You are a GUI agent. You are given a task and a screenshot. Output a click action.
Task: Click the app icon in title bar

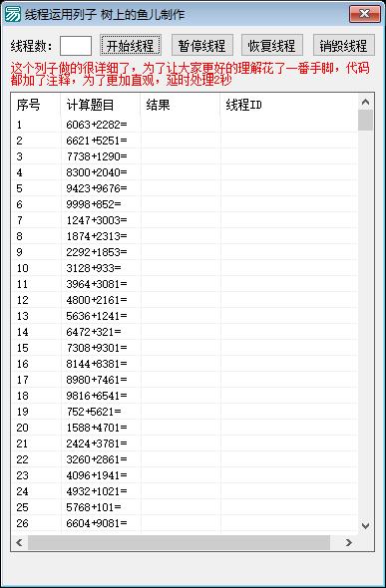[12, 14]
